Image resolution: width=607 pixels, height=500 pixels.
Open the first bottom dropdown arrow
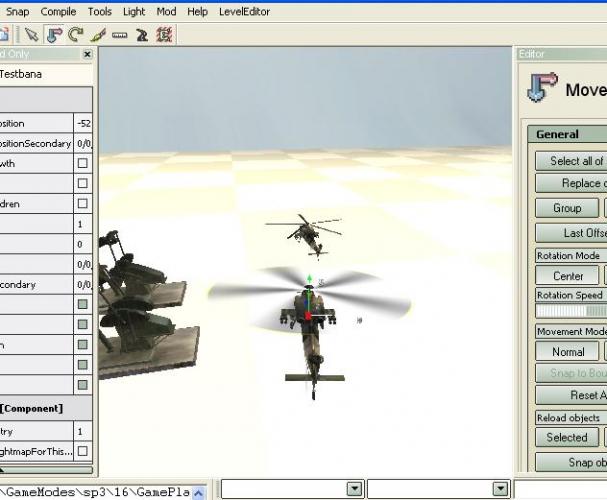click(x=353, y=489)
